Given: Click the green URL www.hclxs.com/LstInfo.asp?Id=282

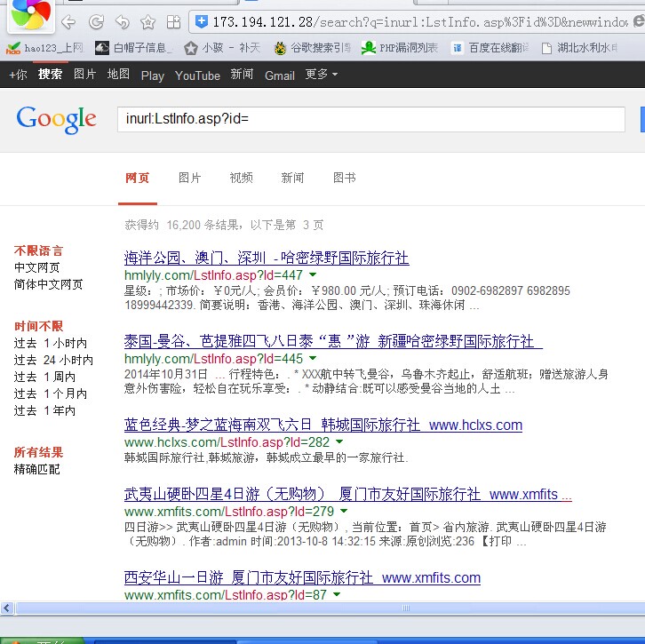Looking at the screenshot, I should (227, 442).
